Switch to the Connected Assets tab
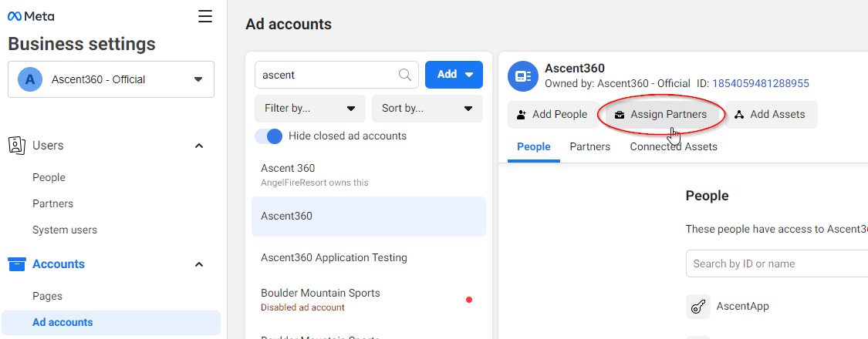Viewport: 868px width, 339px height. (674, 146)
